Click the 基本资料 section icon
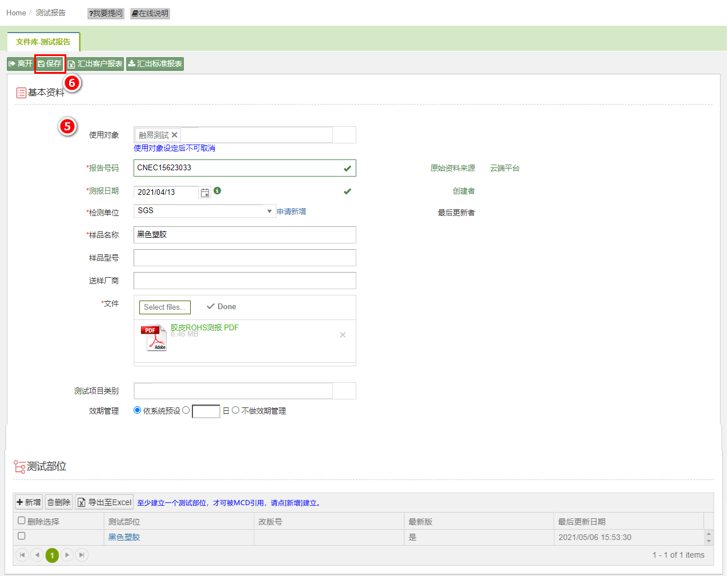The image size is (728, 576). pos(21,93)
